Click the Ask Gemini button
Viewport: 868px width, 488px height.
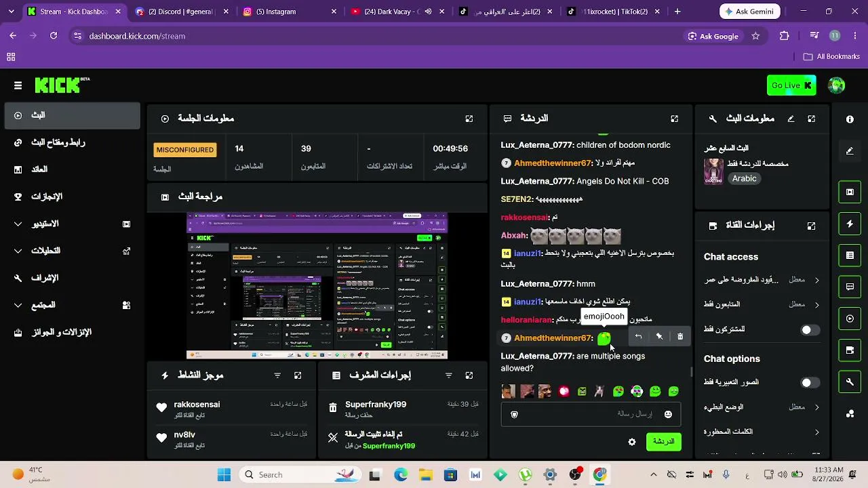[751, 12]
